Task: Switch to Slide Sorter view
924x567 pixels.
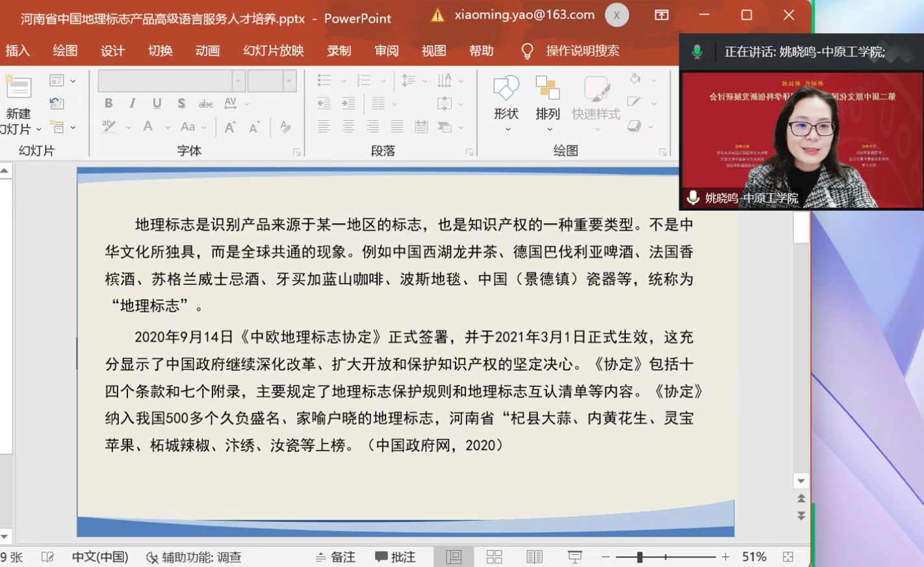Action: pyautogui.click(x=494, y=557)
